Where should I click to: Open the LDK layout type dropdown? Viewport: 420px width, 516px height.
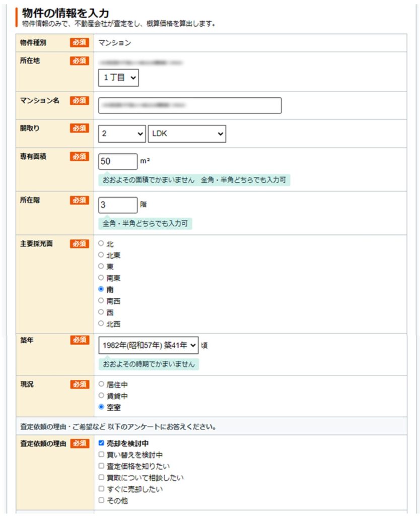187,134
